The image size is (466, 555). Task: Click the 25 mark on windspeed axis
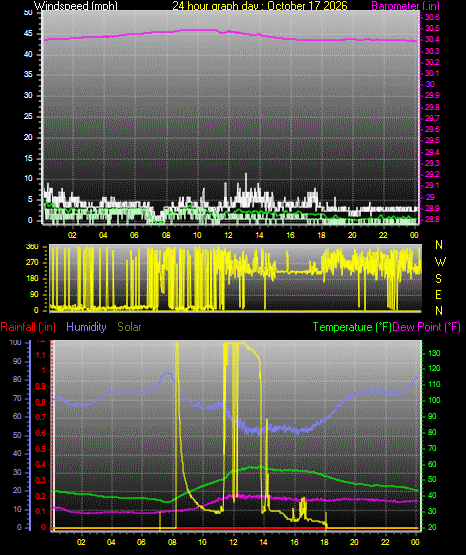[x=28, y=116]
